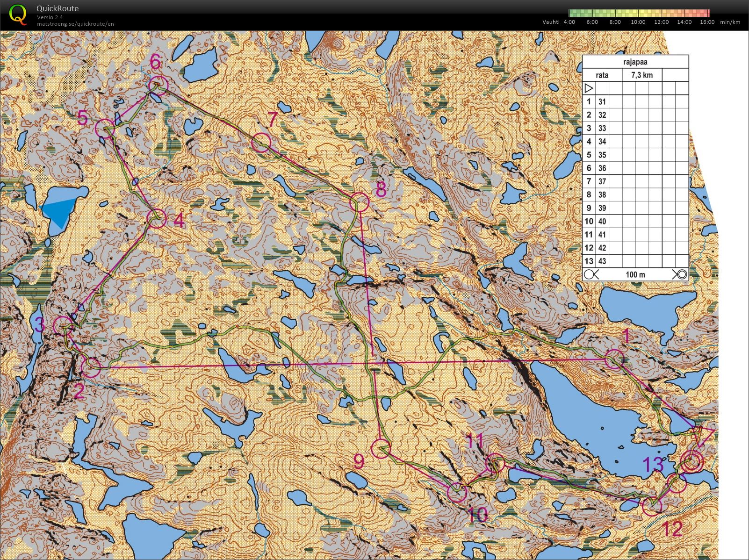
Task: Click the finish double circle on map
Action: tap(692, 462)
